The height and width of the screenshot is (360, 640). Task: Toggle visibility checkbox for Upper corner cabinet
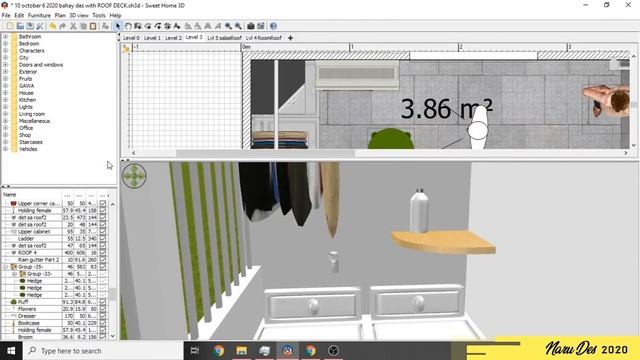pyautogui.click(x=102, y=203)
